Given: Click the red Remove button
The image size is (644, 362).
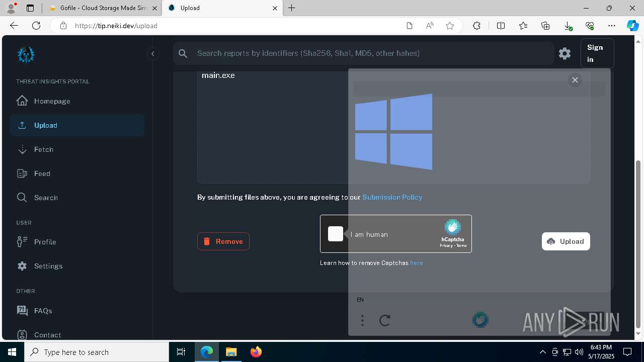Looking at the screenshot, I should 223,241.
